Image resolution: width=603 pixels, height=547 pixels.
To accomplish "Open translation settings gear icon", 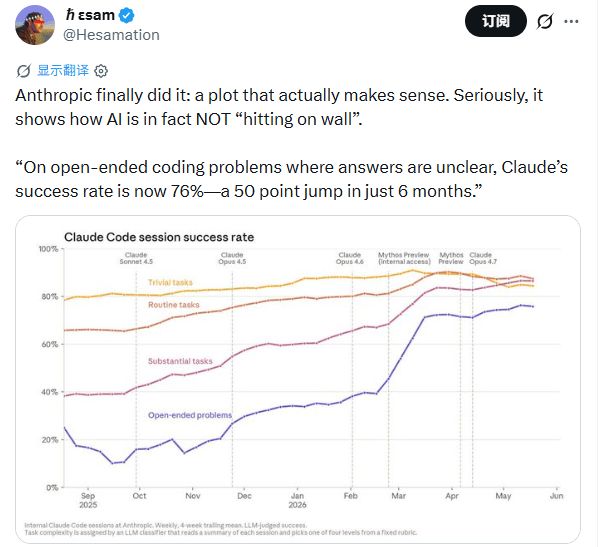I will (101, 71).
